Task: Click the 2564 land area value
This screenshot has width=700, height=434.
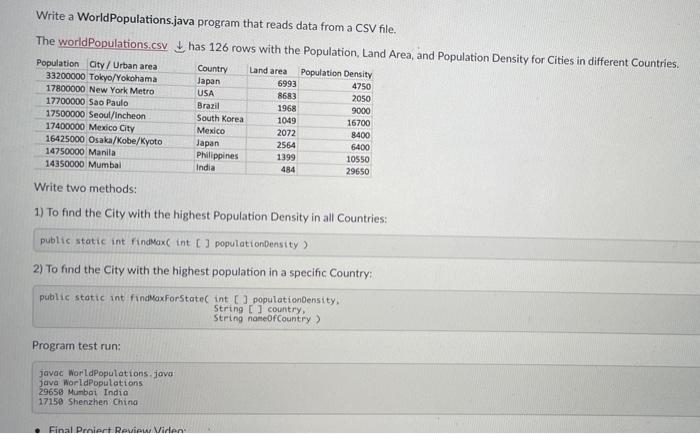Action: [286, 145]
